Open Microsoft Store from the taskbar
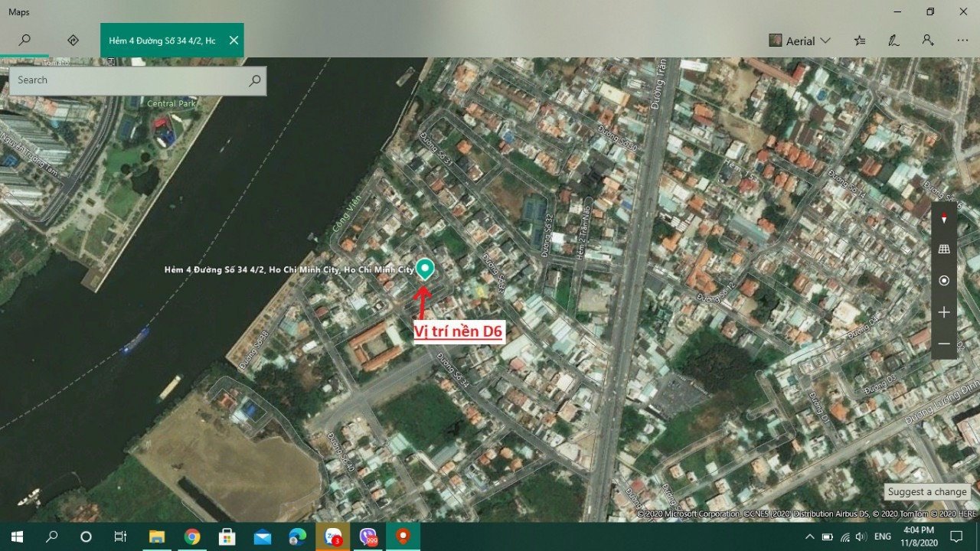Image resolution: width=980 pixels, height=551 pixels. (x=227, y=536)
